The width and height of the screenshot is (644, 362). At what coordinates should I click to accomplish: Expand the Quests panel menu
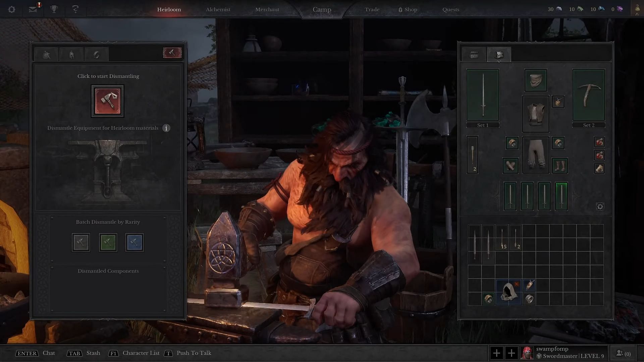coord(450,9)
